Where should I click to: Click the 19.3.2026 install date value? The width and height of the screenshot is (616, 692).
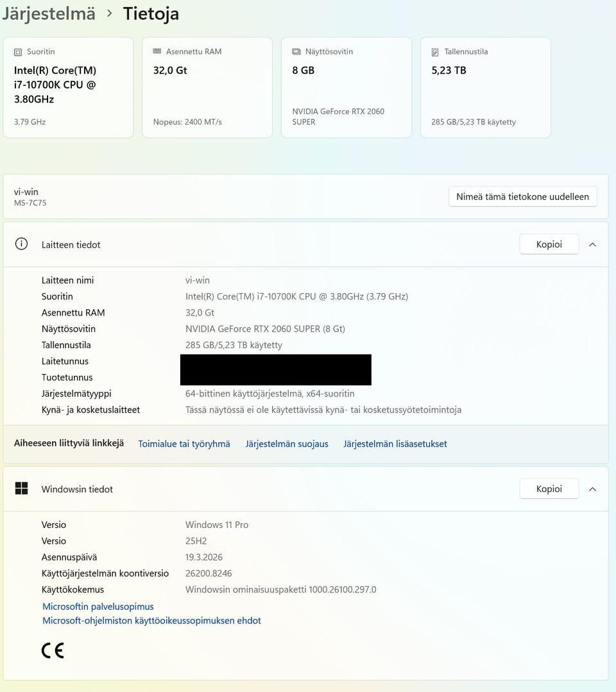pos(204,557)
